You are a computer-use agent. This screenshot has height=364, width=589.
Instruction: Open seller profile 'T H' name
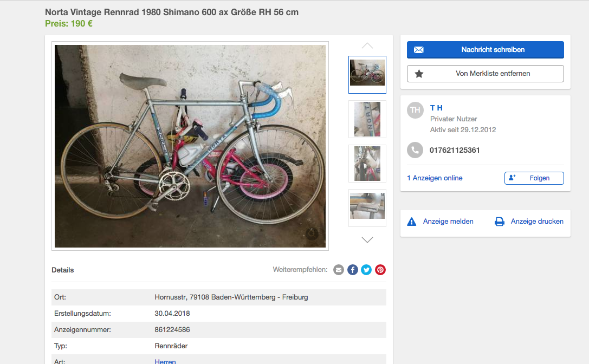click(436, 108)
